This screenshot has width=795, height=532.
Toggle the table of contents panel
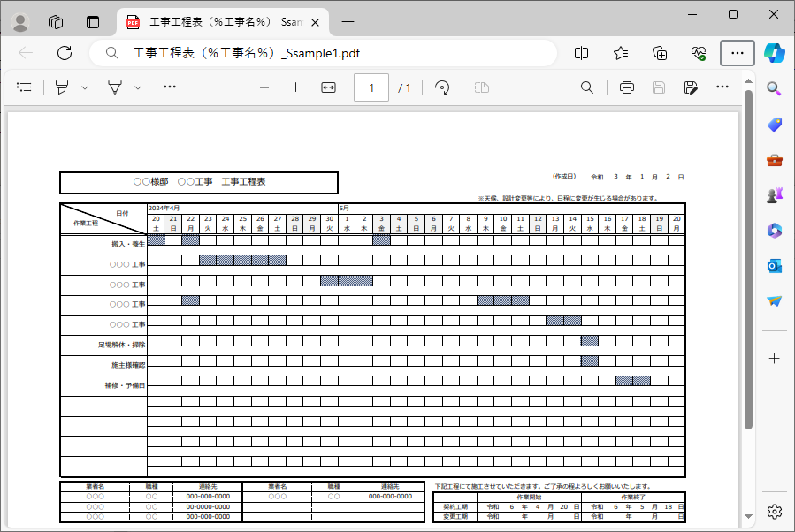click(24, 87)
